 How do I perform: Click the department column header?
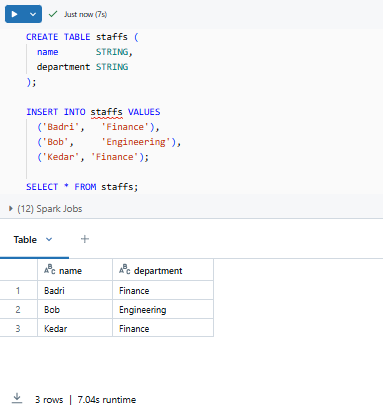coord(163,270)
